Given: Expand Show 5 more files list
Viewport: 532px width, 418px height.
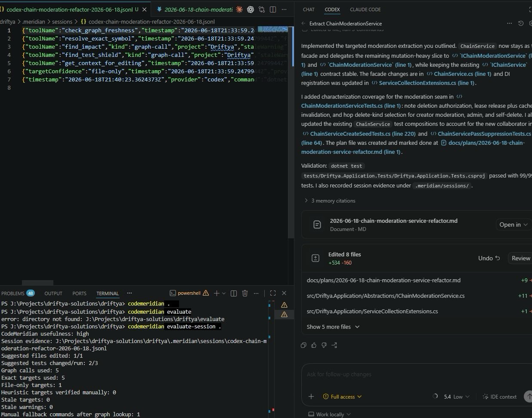Looking at the screenshot, I should coord(333,327).
